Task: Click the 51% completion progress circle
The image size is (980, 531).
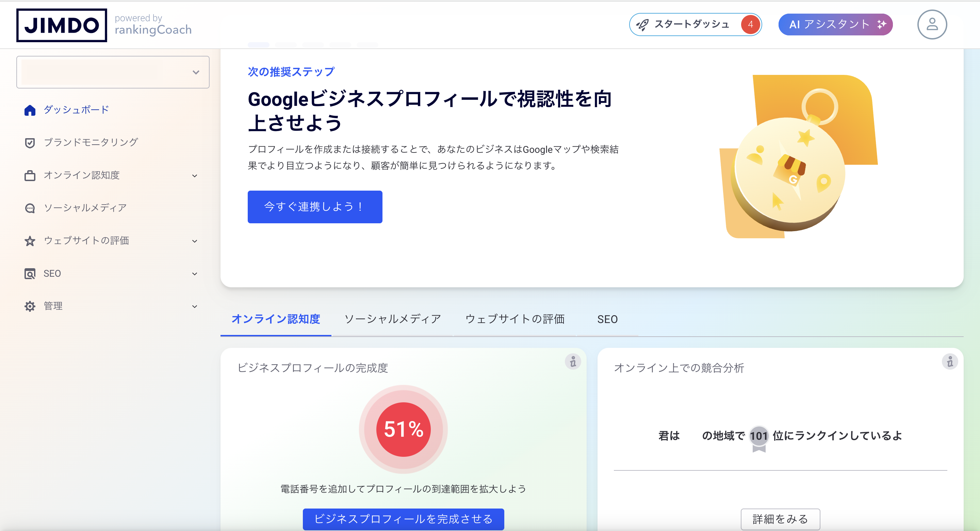Action: (403, 429)
